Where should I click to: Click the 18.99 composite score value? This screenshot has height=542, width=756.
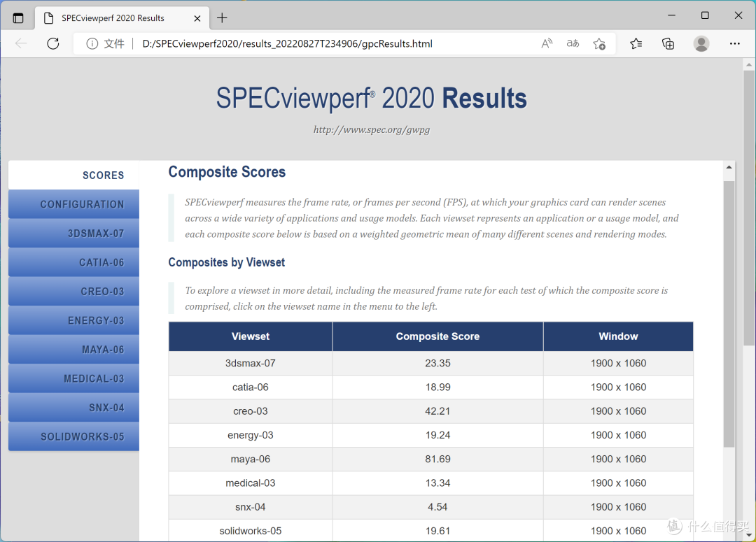pos(437,387)
